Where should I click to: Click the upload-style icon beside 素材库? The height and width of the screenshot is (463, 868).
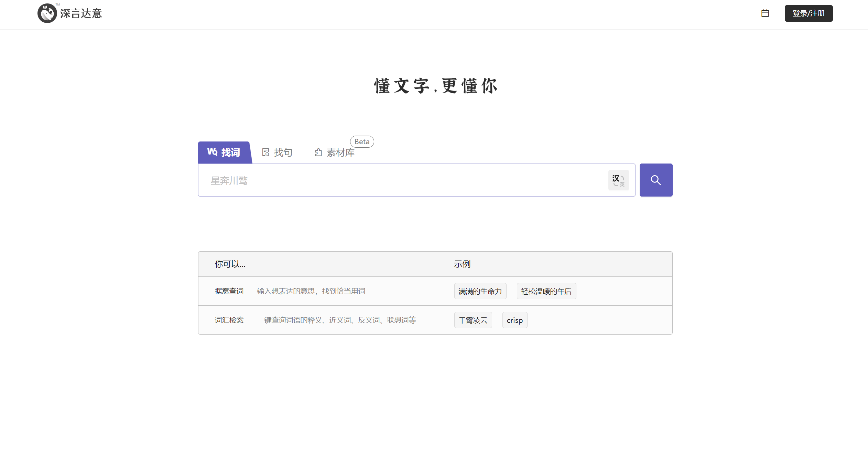pos(318,152)
